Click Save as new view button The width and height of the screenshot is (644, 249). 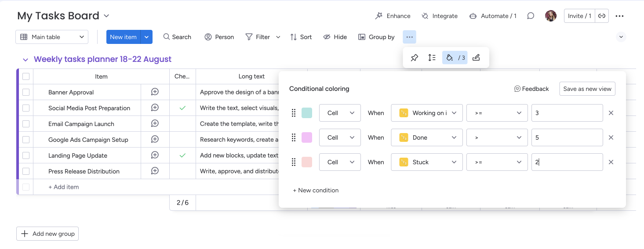click(x=587, y=89)
